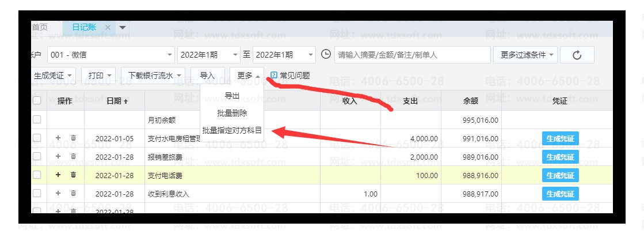Click the clock icon beside period selector
Viewport: 644px width, 234px height.
click(x=326, y=55)
